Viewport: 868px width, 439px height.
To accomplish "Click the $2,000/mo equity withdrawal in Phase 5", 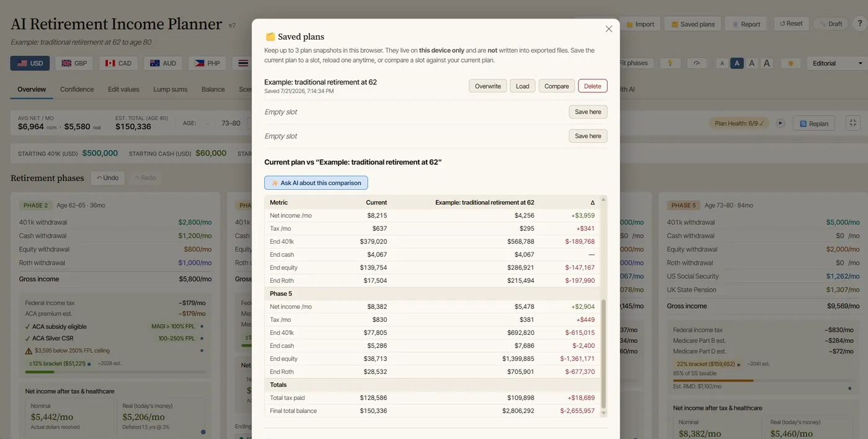I will 843,249.
